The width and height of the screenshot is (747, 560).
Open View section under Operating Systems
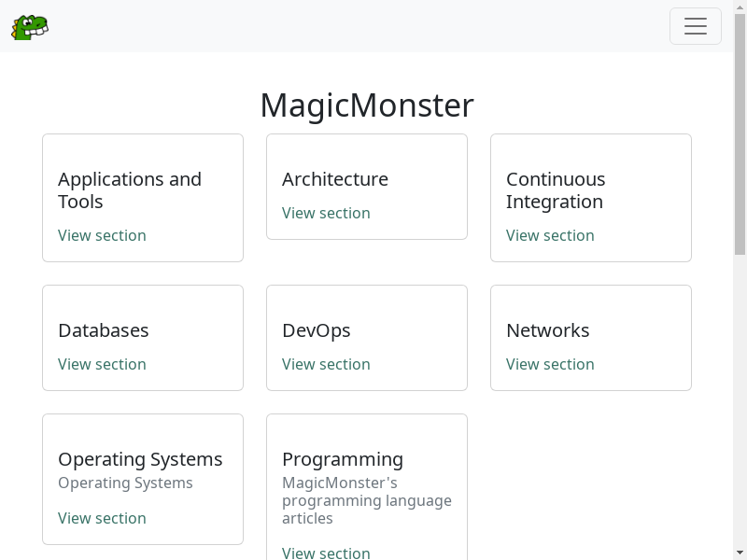(x=102, y=518)
